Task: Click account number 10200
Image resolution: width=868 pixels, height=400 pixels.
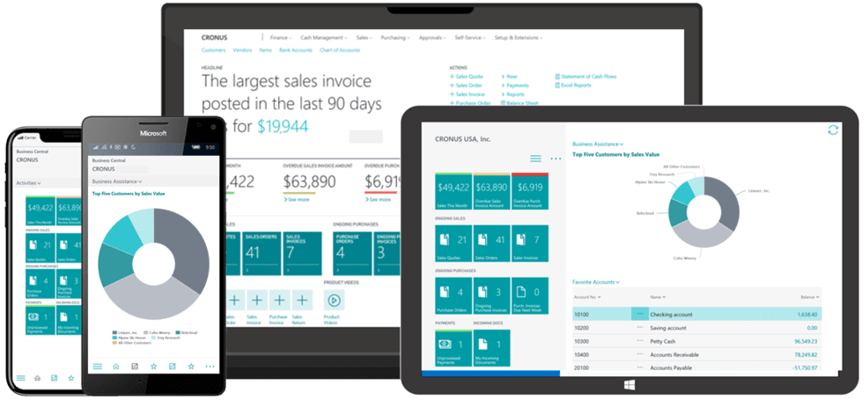Action: [581, 328]
